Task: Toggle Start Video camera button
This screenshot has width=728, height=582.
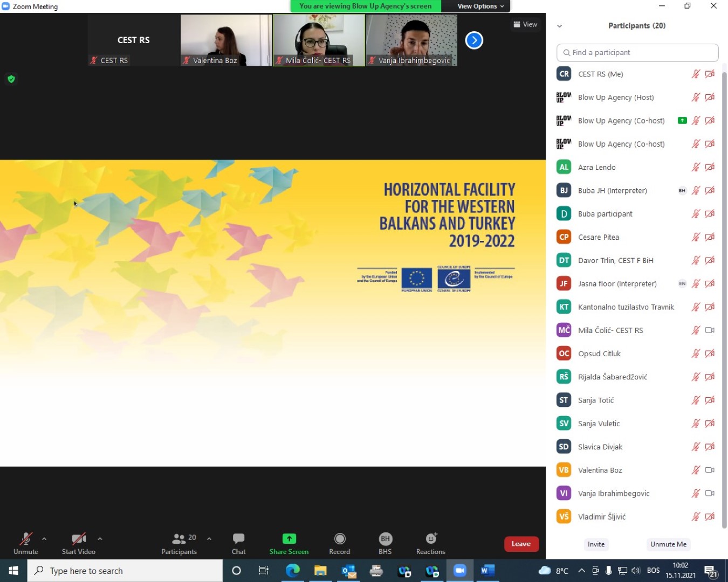Action: [79, 539]
